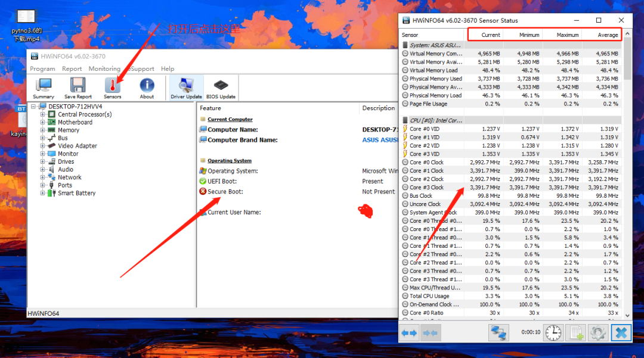Select the Page File Usage row
644x358 pixels.
[511, 104]
